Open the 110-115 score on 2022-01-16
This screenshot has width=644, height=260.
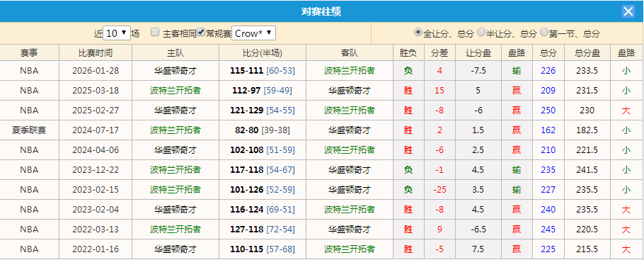coord(246,249)
